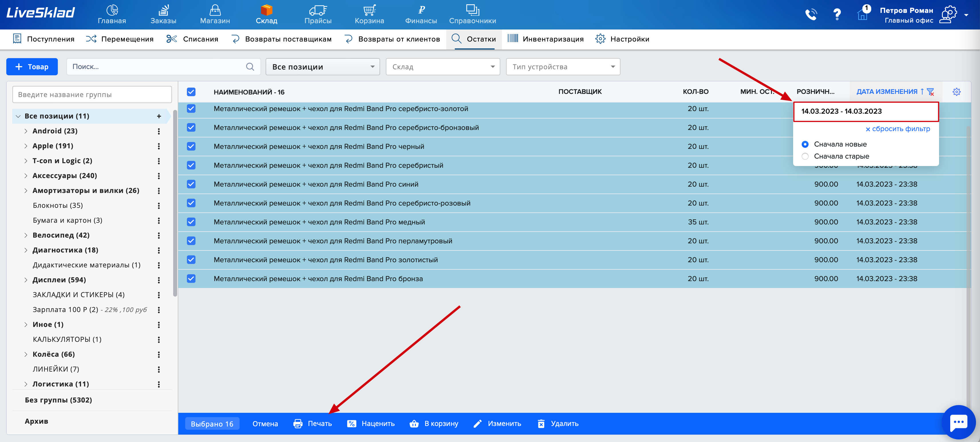
Task: Expand the Амортизаторы и вилки group
Action: point(26,191)
